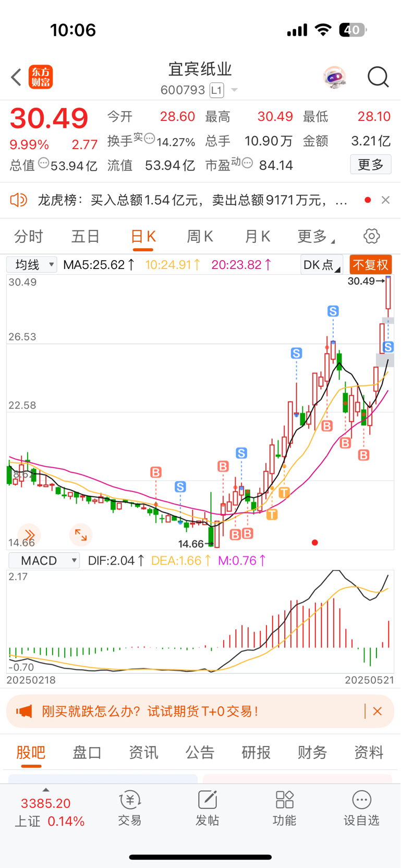401x868 pixels.
Task: Tap megaphone icon in promotion banner
Action: pos(24,711)
